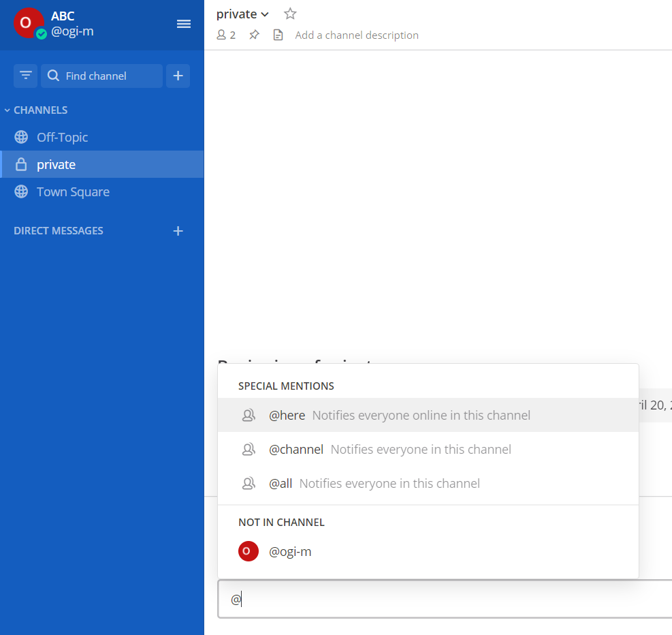Click the message input box

[445, 599]
